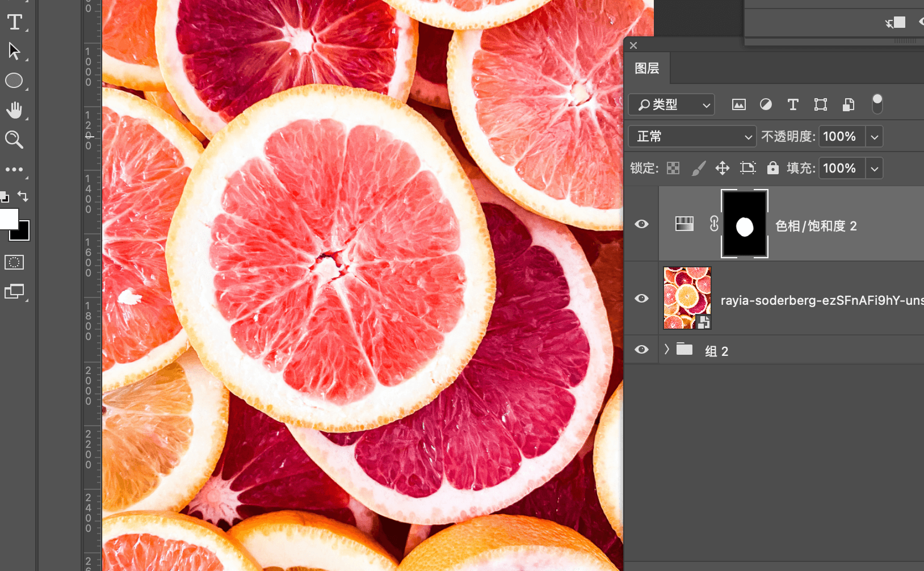
Task: Hide the rayia-soderberg image layer
Action: click(642, 299)
